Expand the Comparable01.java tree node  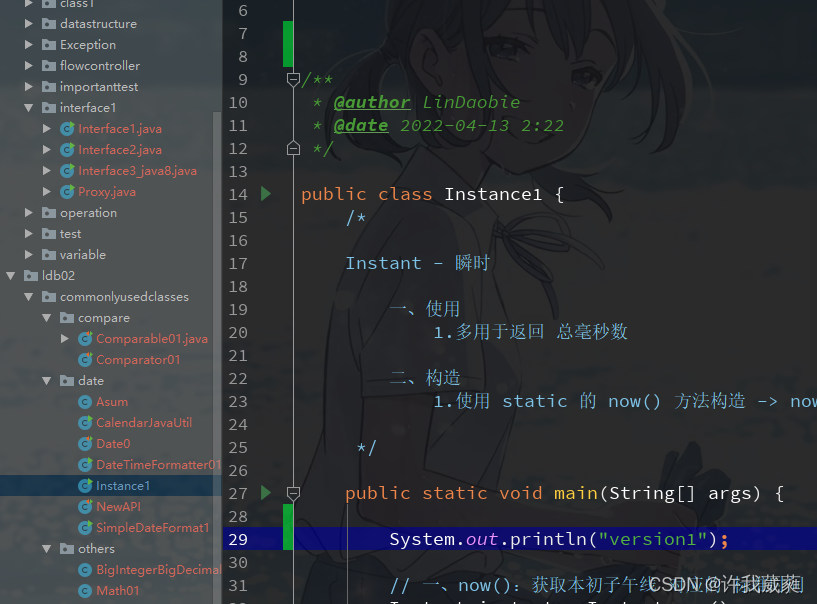(x=65, y=338)
